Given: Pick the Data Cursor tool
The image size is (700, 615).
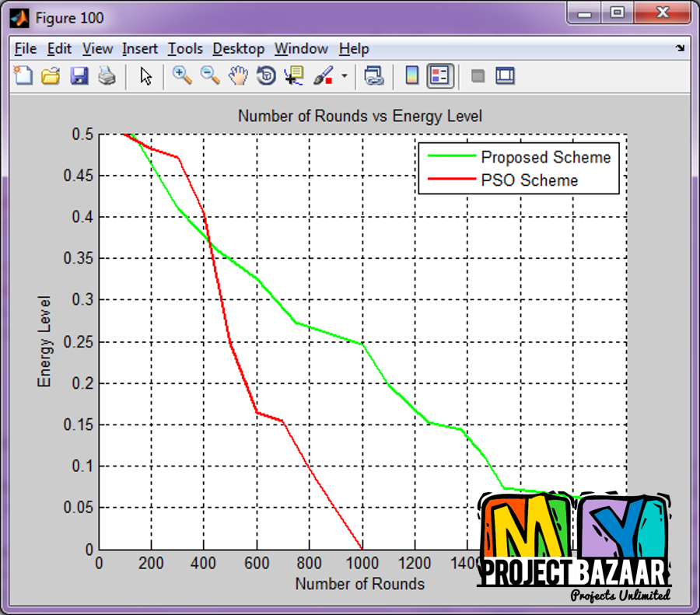Looking at the screenshot, I should click(x=294, y=76).
